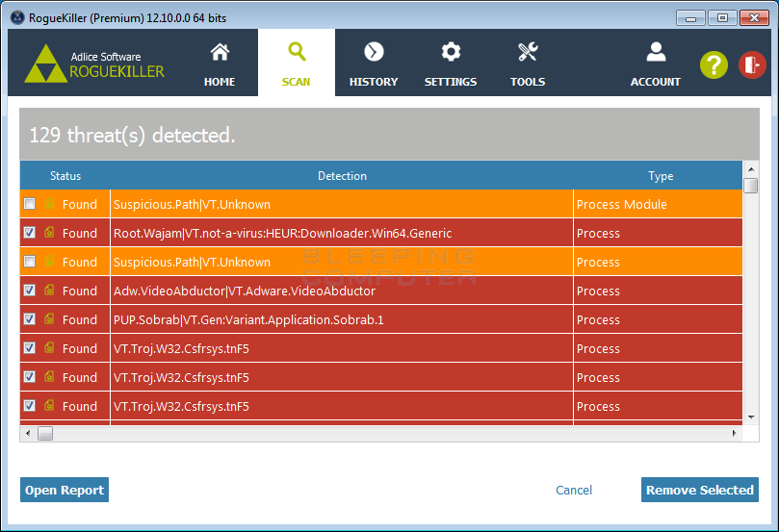Click the status icon in PUP.Sobrab row
This screenshot has height=532, width=779.
(x=49, y=318)
